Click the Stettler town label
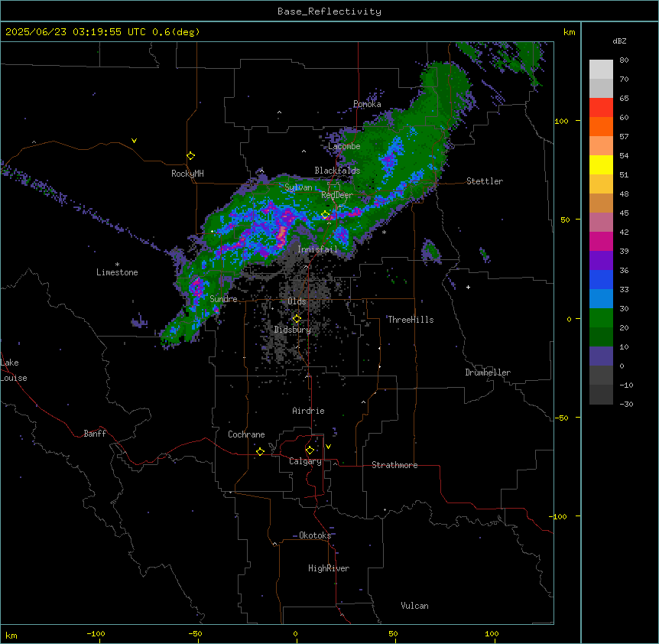The image size is (659, 644). click(485, 181)
